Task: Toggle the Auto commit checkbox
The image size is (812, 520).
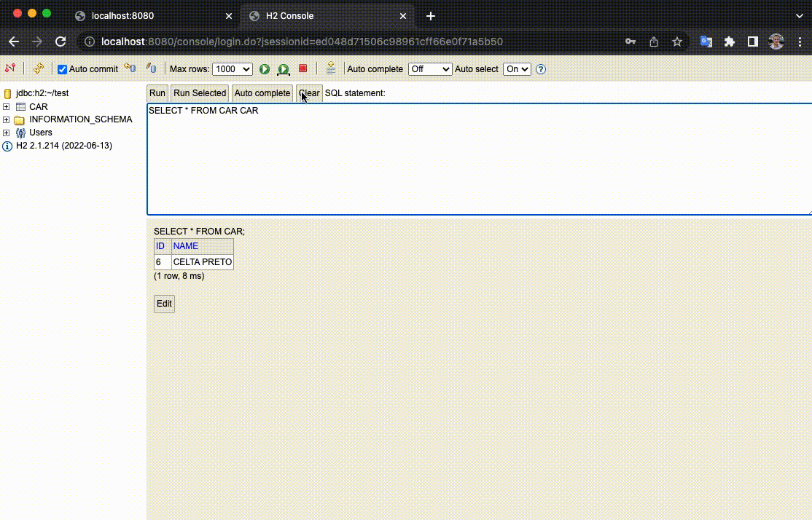Action: (x=62, y=69)
